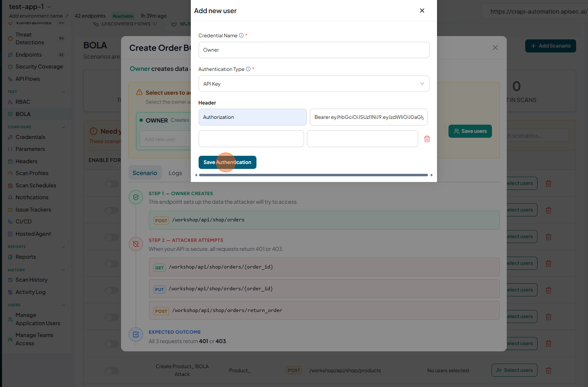Click the Add Scenario button

(x=551, y=46)
